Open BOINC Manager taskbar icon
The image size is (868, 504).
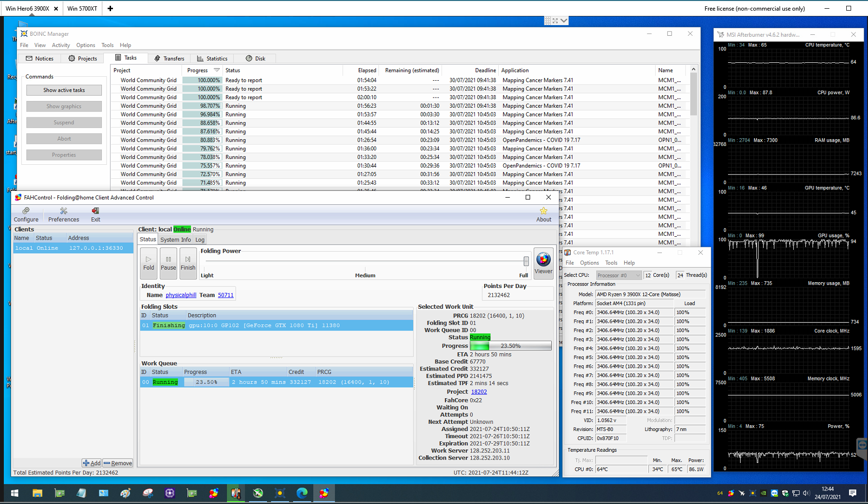click(280, 493)
